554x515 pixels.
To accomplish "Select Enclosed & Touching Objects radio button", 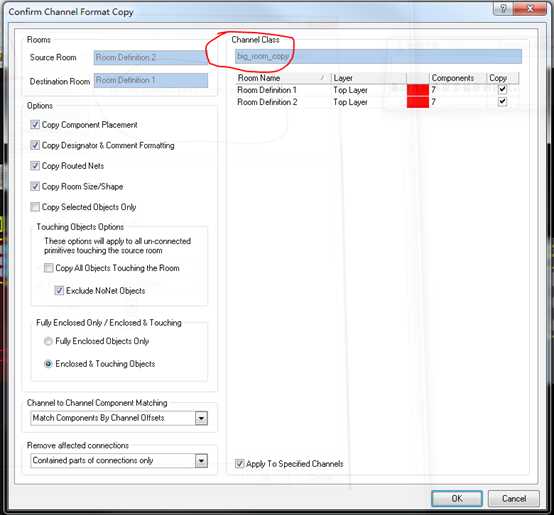I will click(48, 364).
